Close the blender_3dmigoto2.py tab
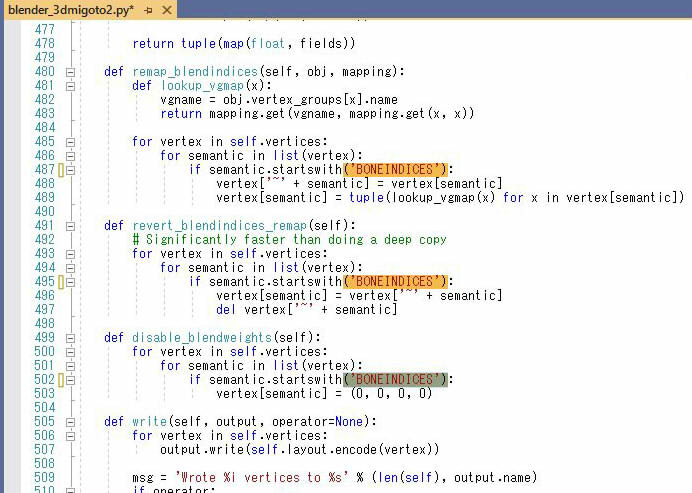 (x=167, y=10)
